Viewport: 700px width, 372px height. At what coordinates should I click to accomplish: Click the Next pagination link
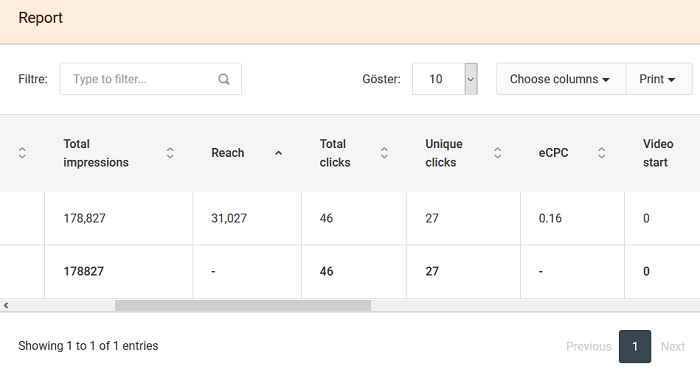click(673, 346)
